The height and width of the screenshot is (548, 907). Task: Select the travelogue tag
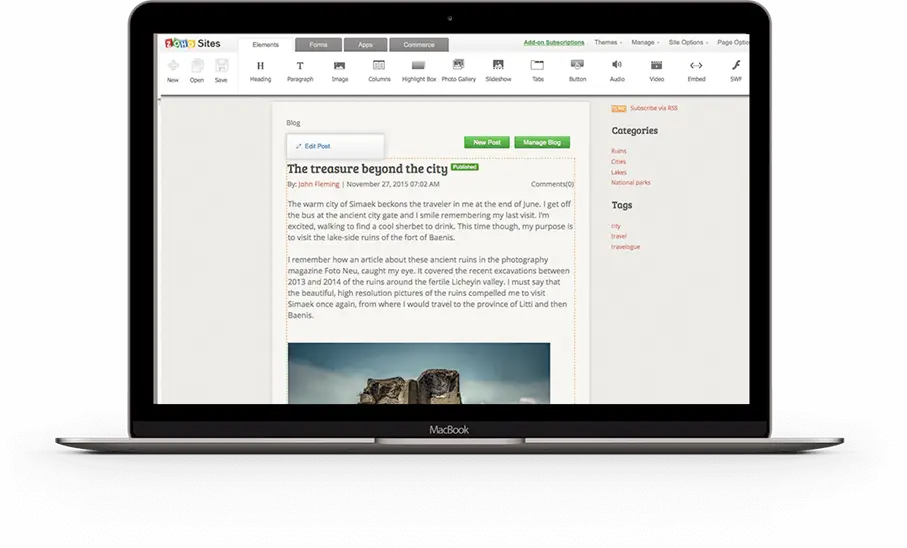pyautogui.click(x=625, y=247)
